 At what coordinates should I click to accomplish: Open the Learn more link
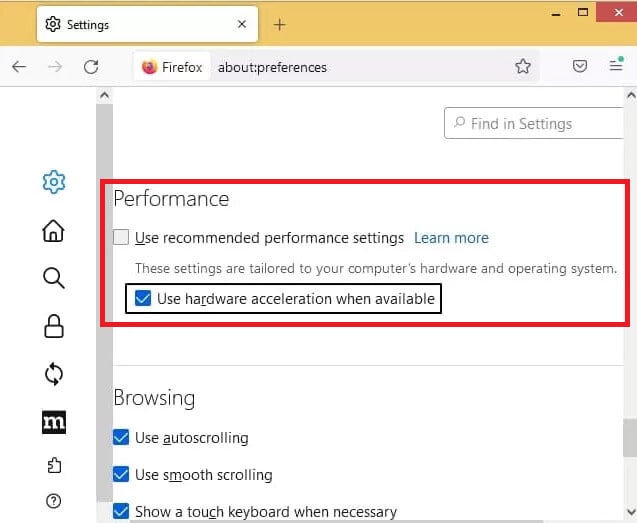451,238
